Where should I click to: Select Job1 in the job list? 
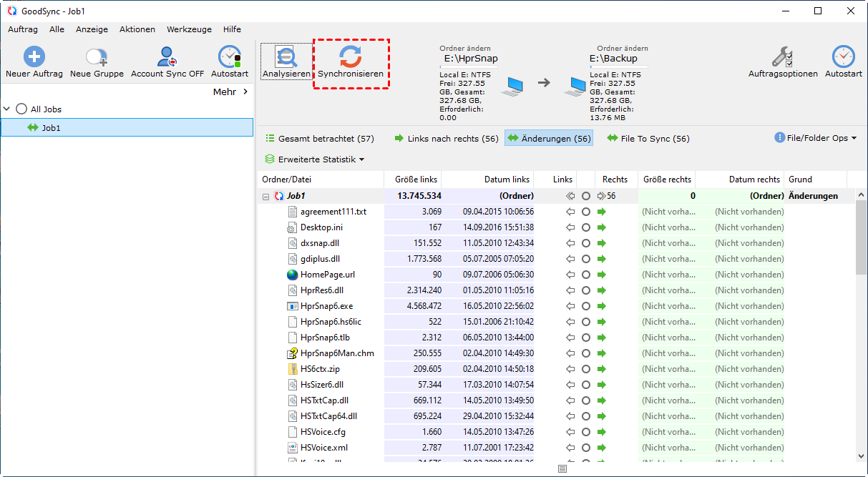coord(50,128)
